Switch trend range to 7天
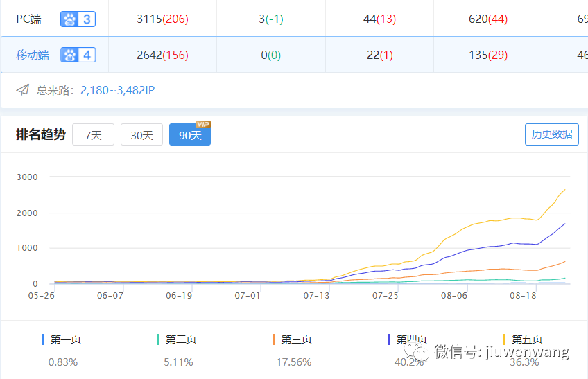Screen dimensions: 588x379 click(93, 134)
